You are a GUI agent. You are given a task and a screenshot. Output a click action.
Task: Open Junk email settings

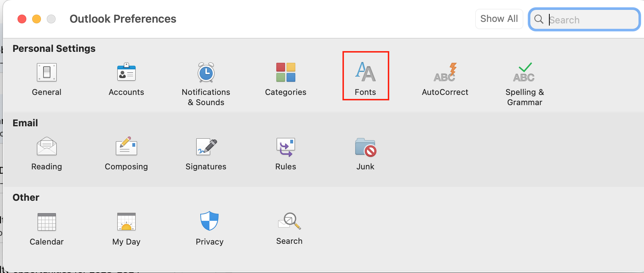[365, 154]
